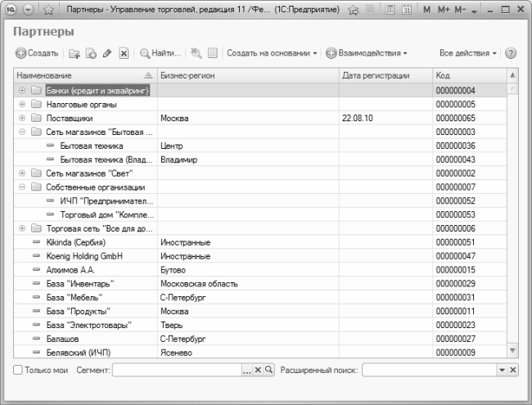
Task: Add to favorites with the star-plus icon
Action: (354, 10)
